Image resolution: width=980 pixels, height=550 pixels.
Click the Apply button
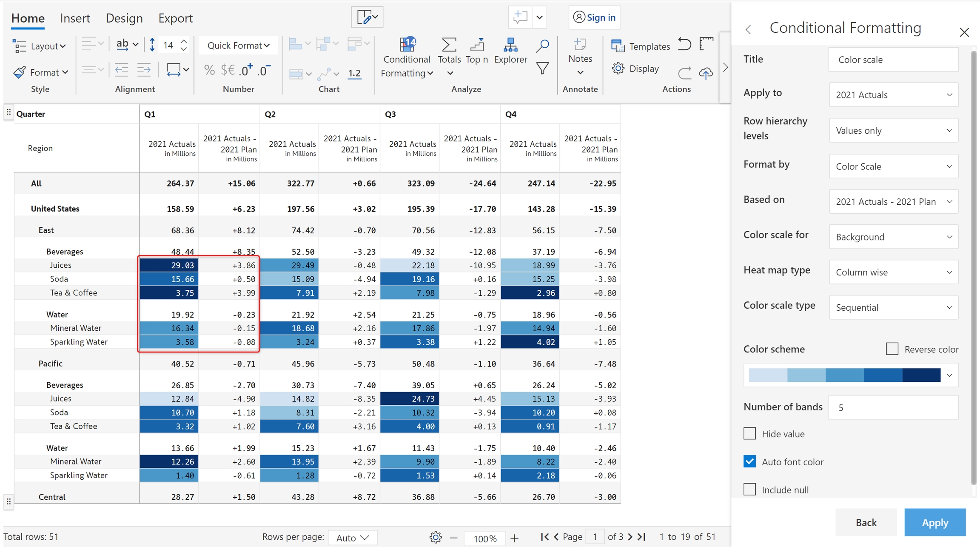point(934,522)
